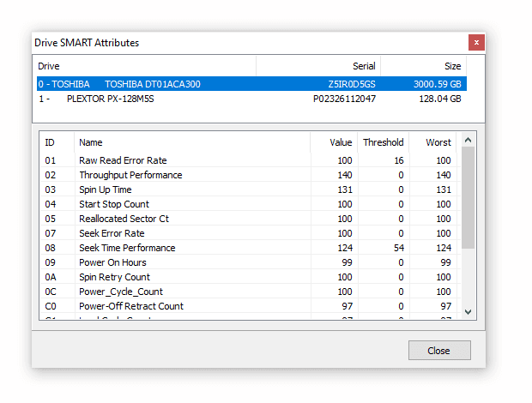Select the TOSHIBA DT01ACA300 drive row

[251, 84]
